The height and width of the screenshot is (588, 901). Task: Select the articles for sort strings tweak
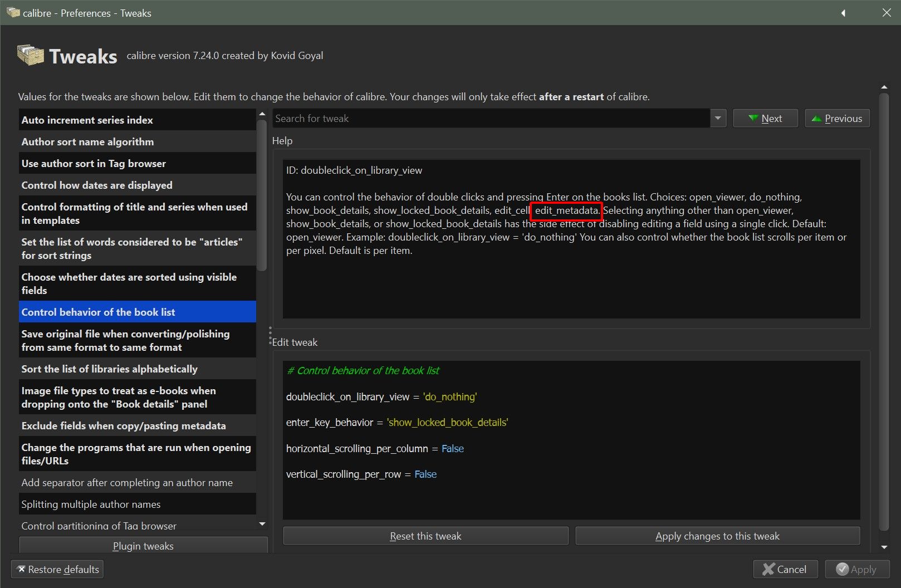(138, 248)
